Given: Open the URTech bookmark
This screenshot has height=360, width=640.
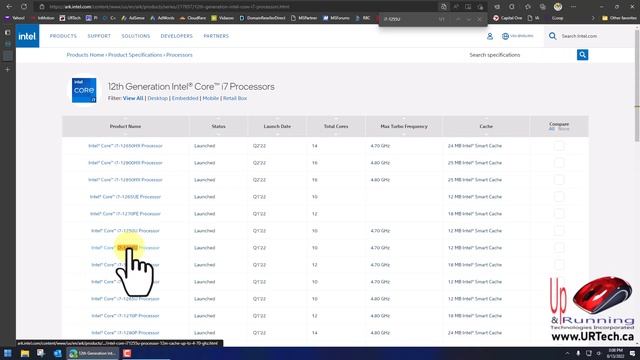Looking at the screenshot, I should [x=70, y=18].
